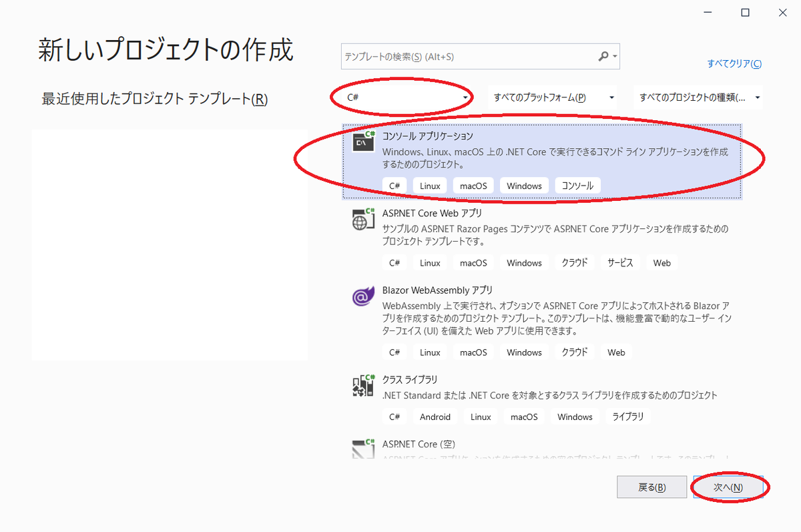
Task: Click the Linux tag under ASP.NET Core Web アプリ
Action: 429,262
